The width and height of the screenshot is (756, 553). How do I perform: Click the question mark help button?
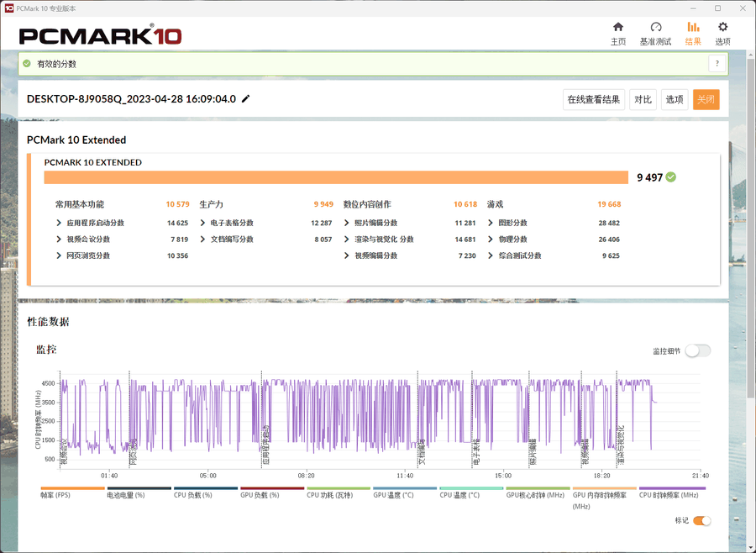click(717, 63)
